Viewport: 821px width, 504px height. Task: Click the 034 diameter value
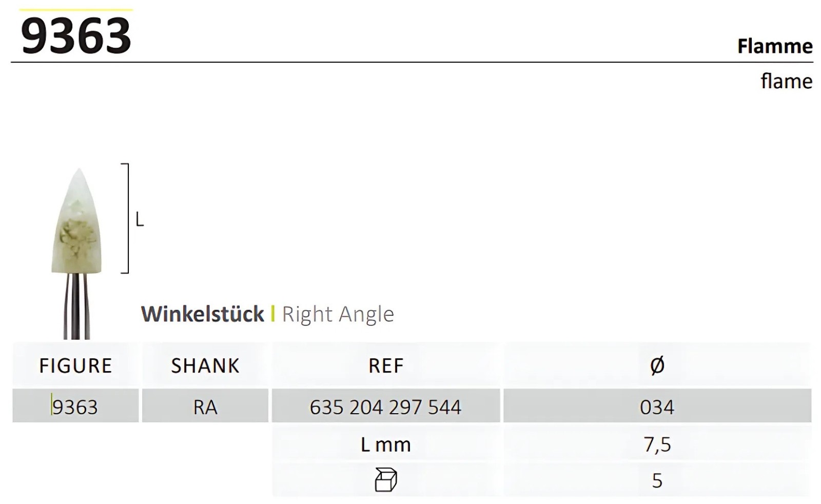coord(657,407)
